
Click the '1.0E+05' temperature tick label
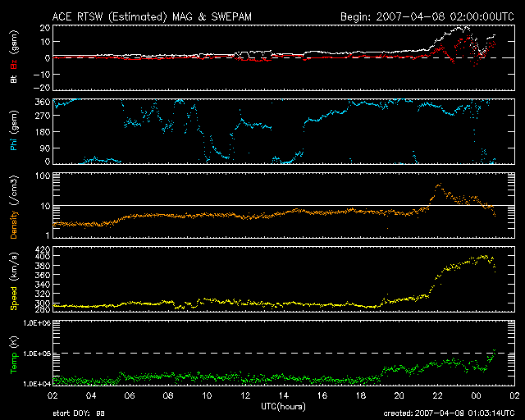[x=37, y=354]
